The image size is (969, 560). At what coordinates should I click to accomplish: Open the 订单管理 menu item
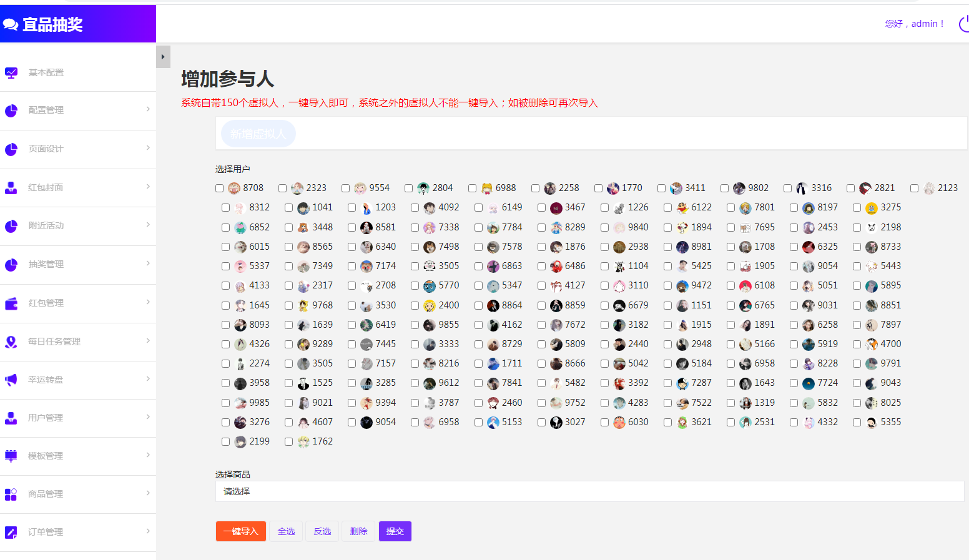click(x=78, y=532)
